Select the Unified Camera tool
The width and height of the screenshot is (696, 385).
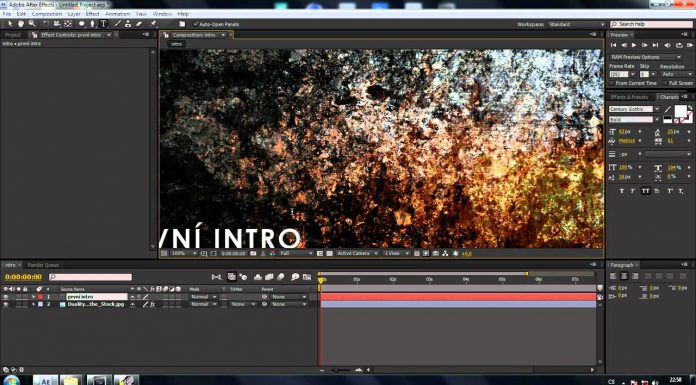[57, 24]
